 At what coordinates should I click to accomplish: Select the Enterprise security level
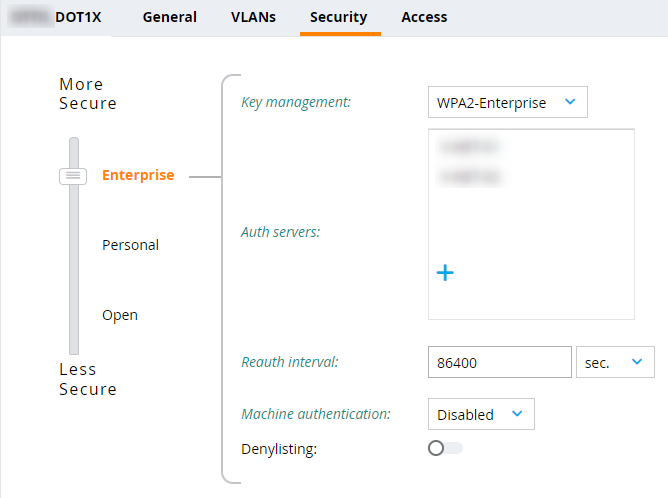click(138, 175)
